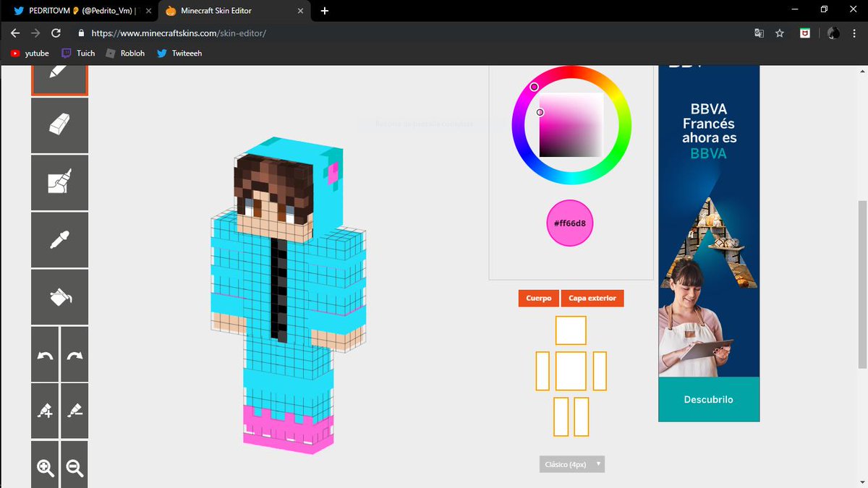This screenshot has height=488, width=868.
Task: Click the hue ring color wheel handle
Action: point(535,87)
